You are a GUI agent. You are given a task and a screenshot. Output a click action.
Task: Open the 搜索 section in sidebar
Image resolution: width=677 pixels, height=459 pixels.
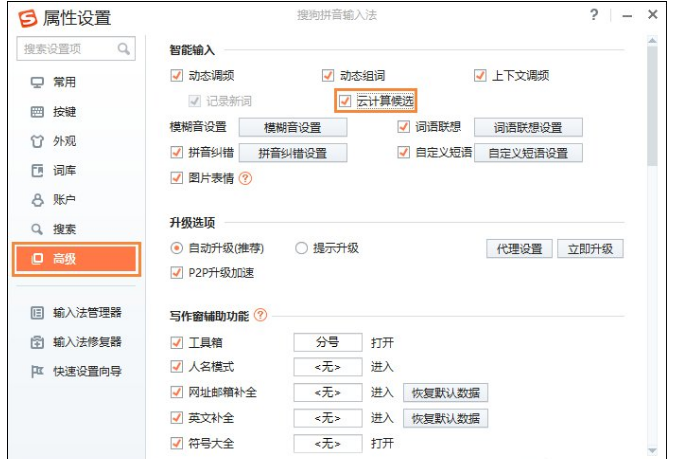(64, 229)
